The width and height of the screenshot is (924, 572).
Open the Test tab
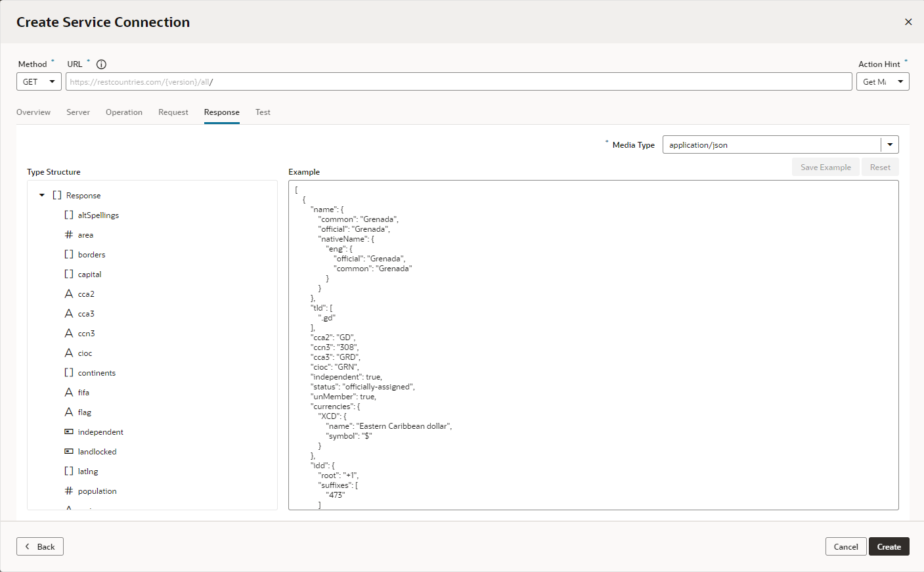[263, 112]
